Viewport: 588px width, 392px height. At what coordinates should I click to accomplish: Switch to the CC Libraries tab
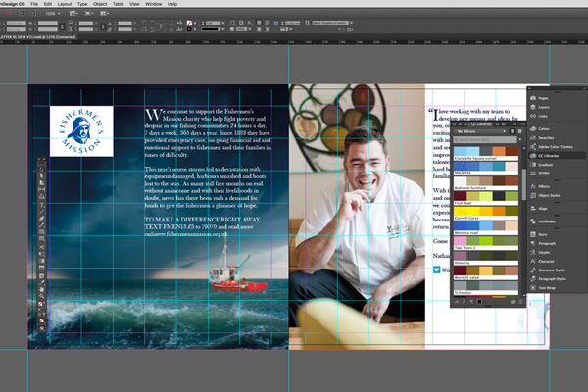pos(481,124)
